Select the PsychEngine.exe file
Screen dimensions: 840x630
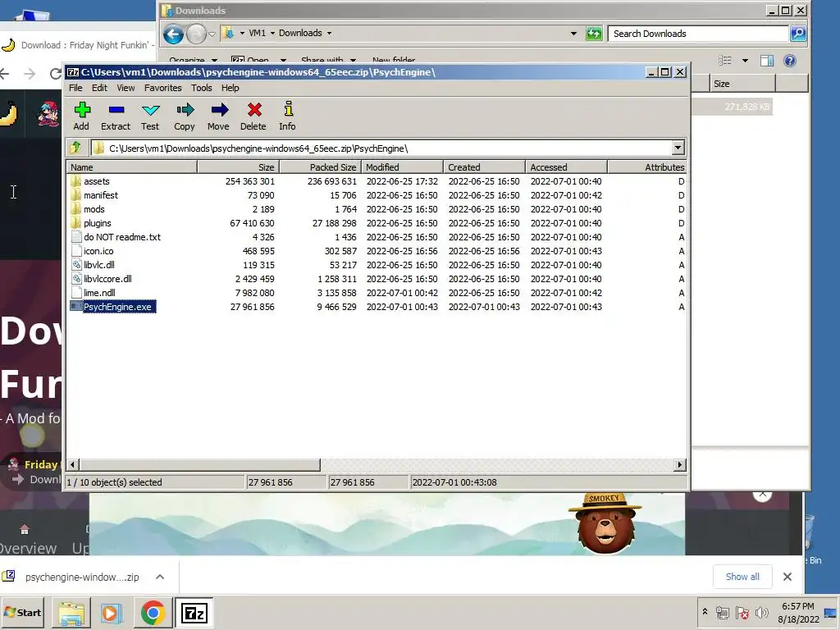(x=117, y=307)
